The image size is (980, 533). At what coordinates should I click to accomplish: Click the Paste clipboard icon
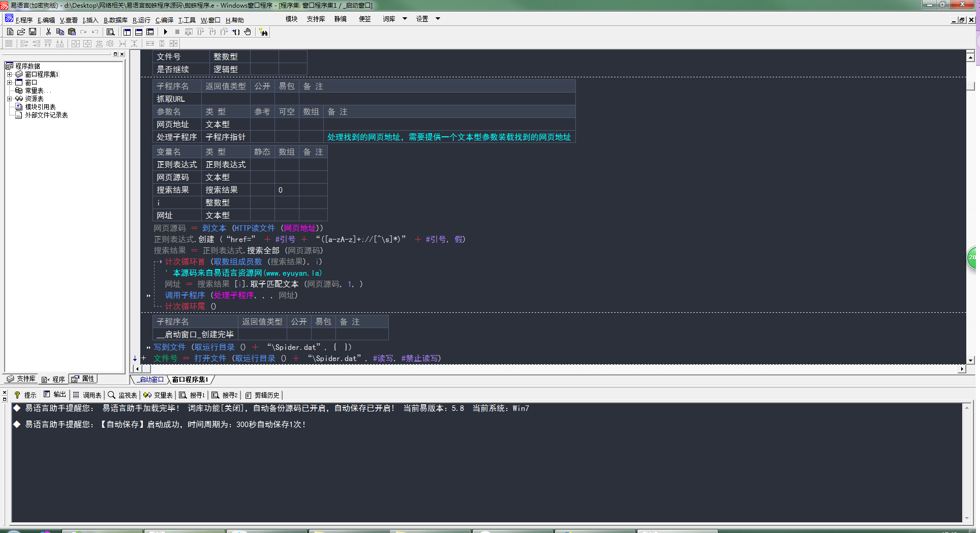72,32
